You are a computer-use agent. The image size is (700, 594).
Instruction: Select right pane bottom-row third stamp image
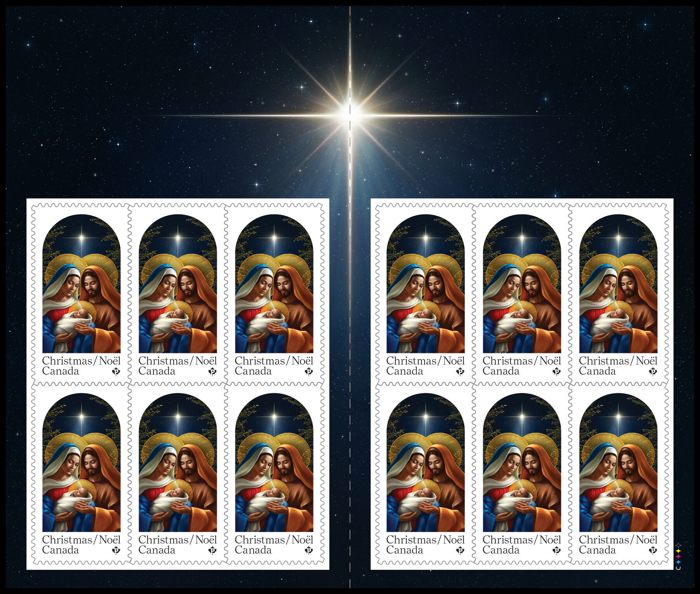[618, 462]
